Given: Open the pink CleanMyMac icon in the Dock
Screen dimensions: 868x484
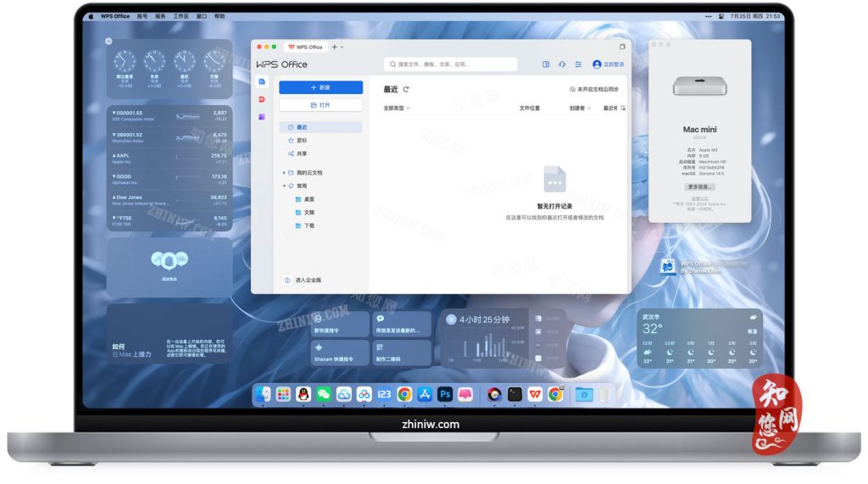Looking at the screenshot, I should [x=465, y=394].
